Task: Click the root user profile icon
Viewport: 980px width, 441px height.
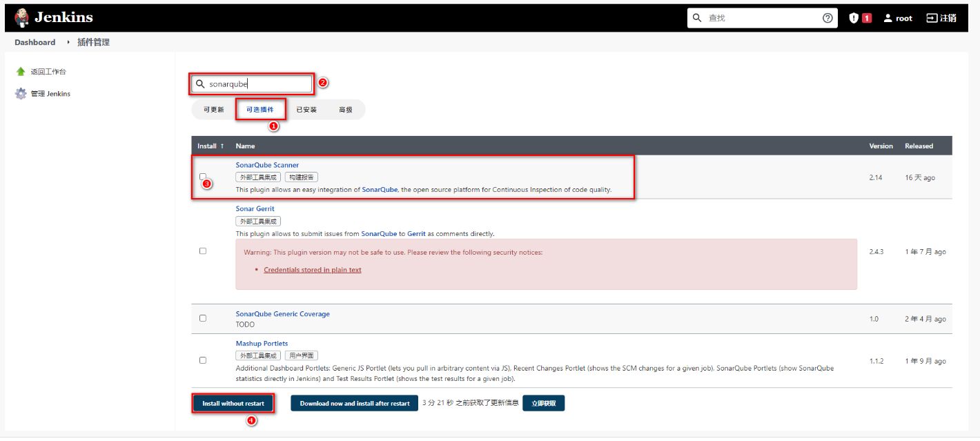Action: pos(888,19)
